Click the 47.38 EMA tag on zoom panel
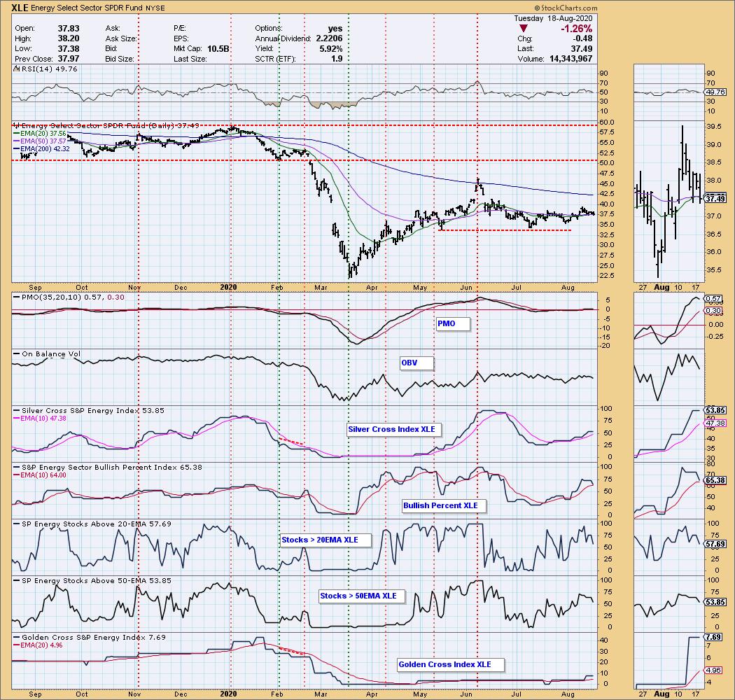This screenshot has width=735, height=700. coord(715,423)
